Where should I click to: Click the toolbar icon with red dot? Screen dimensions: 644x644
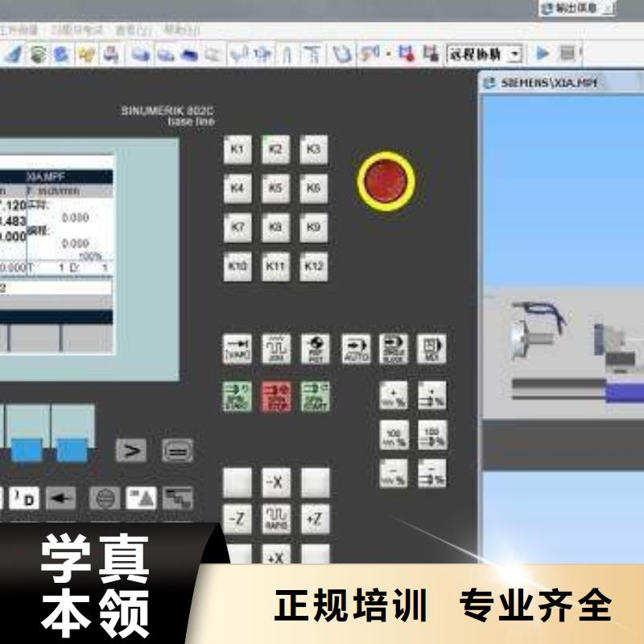407,54
